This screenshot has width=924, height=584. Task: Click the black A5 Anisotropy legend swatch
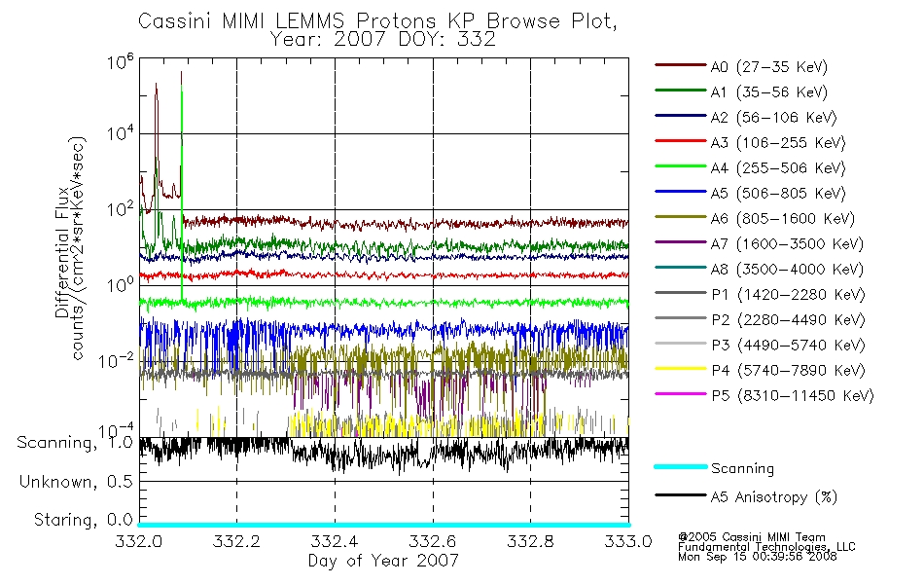pyautogui.click(x=680, y=495)
